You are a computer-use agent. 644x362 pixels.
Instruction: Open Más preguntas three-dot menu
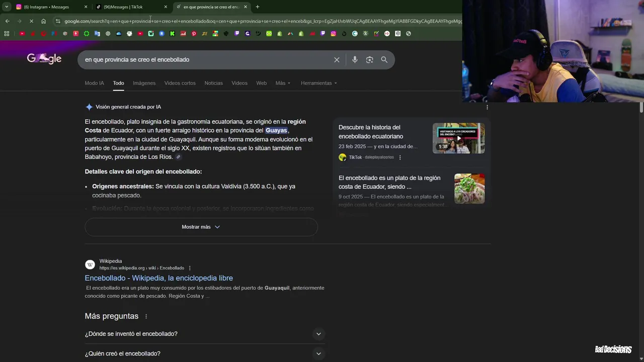click(x=146, y=317)
